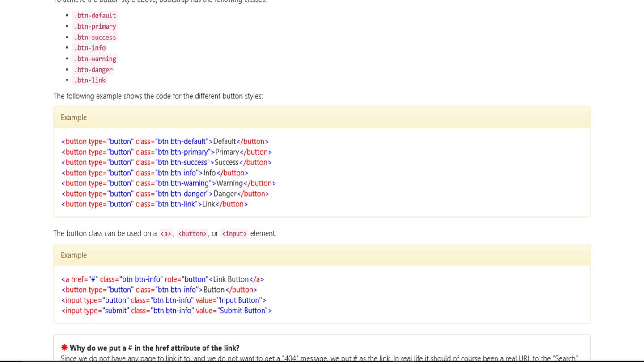Click the .btn-success class name
This screenshot has height=362, width=644.
click(x=95, y=37)
